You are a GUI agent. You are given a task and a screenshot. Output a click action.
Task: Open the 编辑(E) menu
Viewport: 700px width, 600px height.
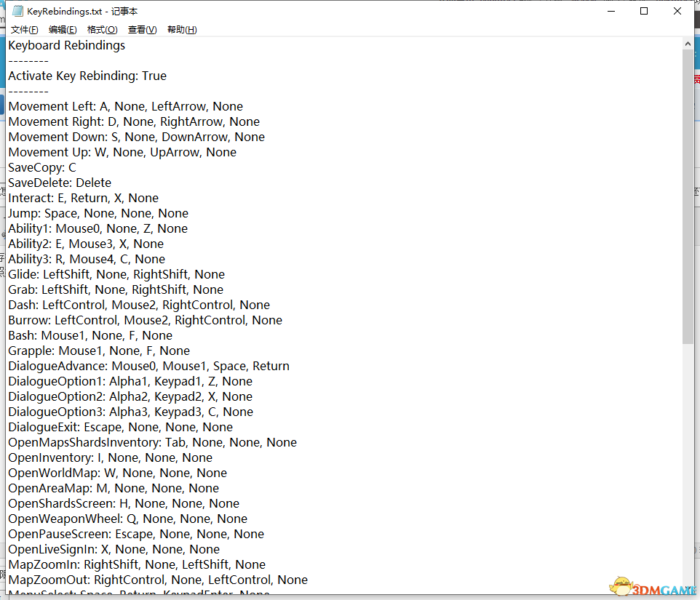pos(63,29)
